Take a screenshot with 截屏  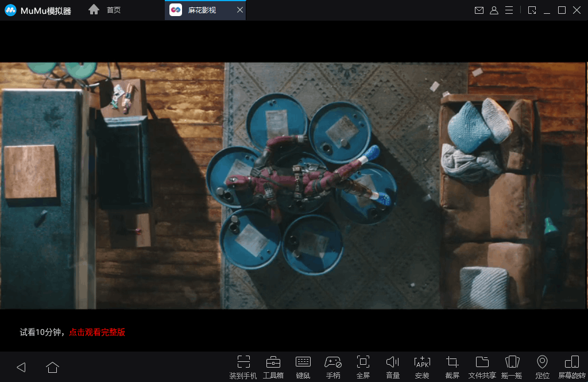452,362
